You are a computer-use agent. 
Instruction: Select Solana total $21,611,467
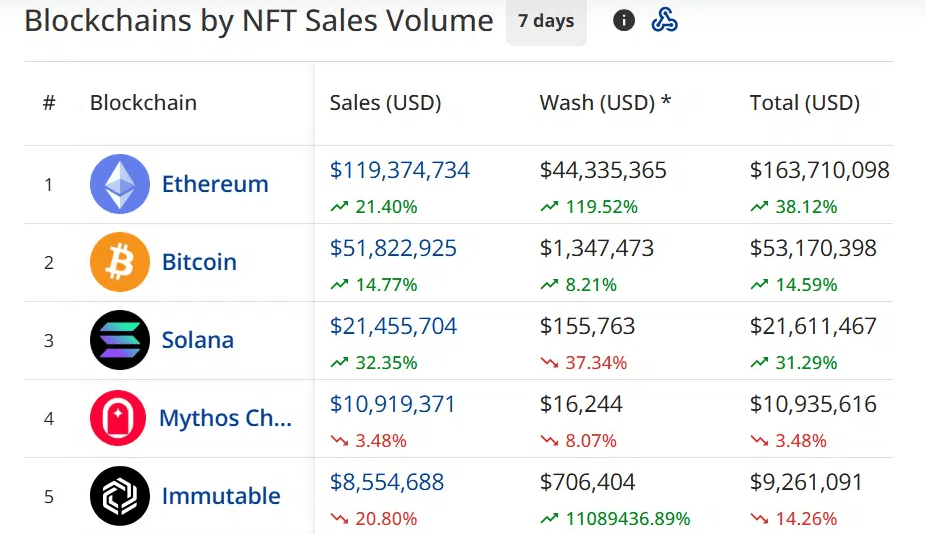[813, 326]
